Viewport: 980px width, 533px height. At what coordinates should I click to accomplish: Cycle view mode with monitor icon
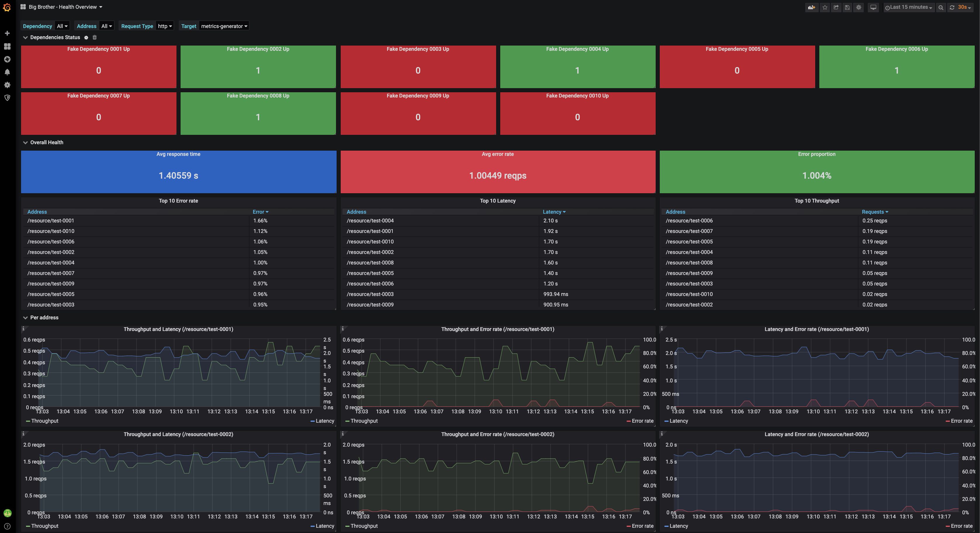[x=873, y=7]
